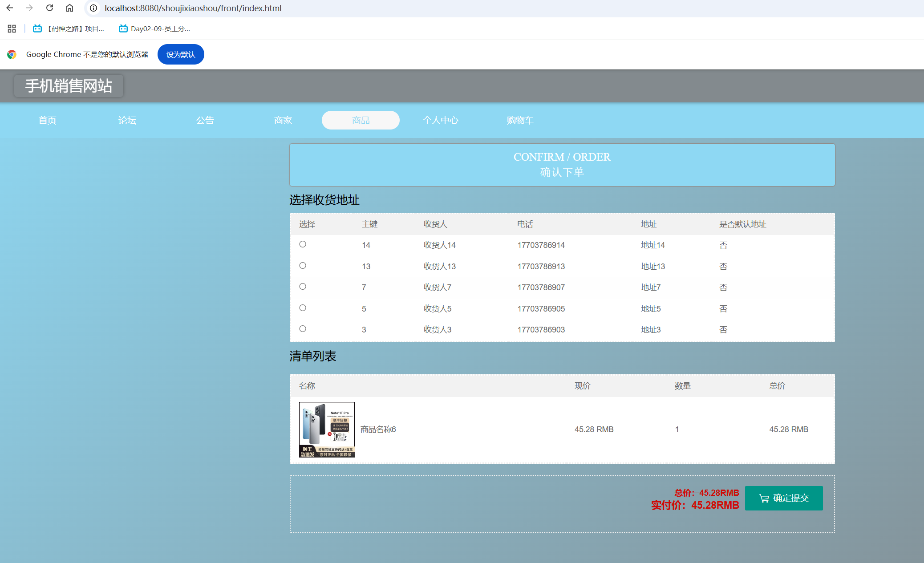Select address with 收货人14
This screenshot has width=924, height=563.
(x=303, y=244)
